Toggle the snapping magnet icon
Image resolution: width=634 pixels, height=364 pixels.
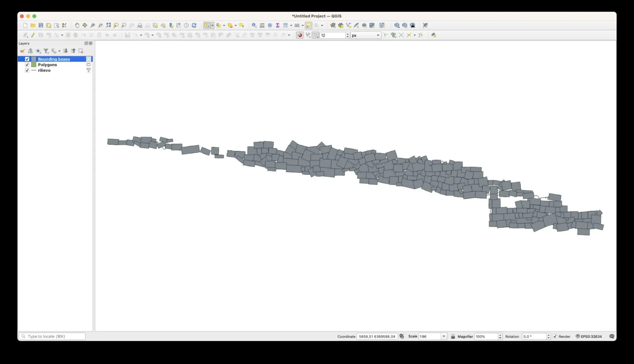[300, 35]
